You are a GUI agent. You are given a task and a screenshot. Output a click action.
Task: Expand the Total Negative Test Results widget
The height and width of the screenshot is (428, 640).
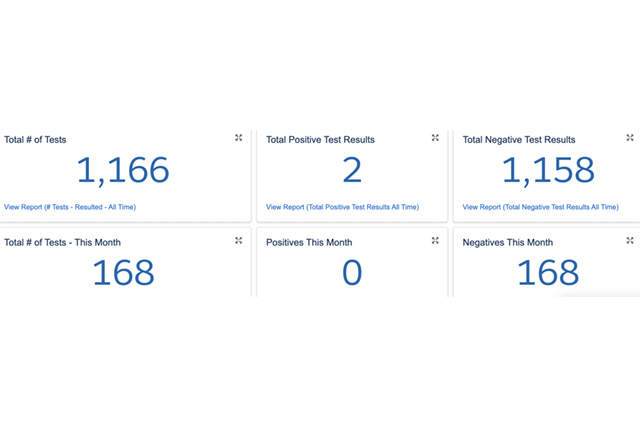(x=630, y=138)
